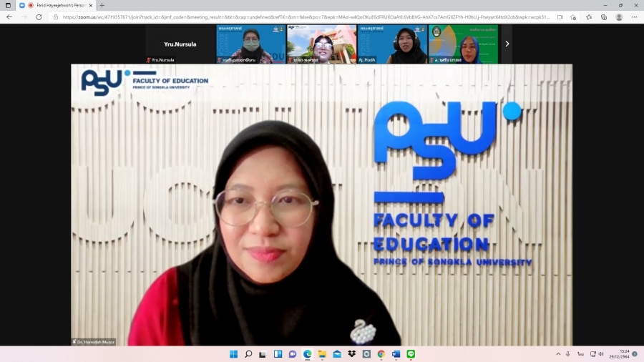The width and height of the screenshot is (644, 362).
Task: Select the Farid Hayeejehwoh's Personal meeting tab
Action: point(57,5)
